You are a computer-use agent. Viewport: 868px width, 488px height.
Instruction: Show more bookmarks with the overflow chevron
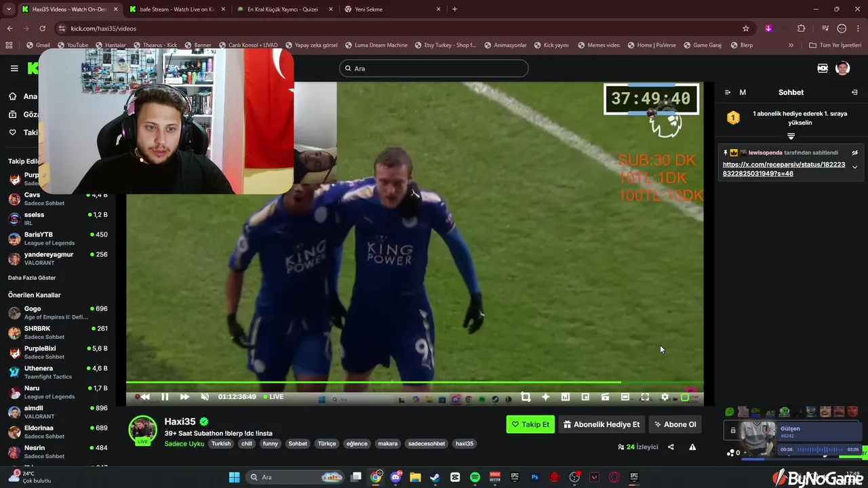791,45
